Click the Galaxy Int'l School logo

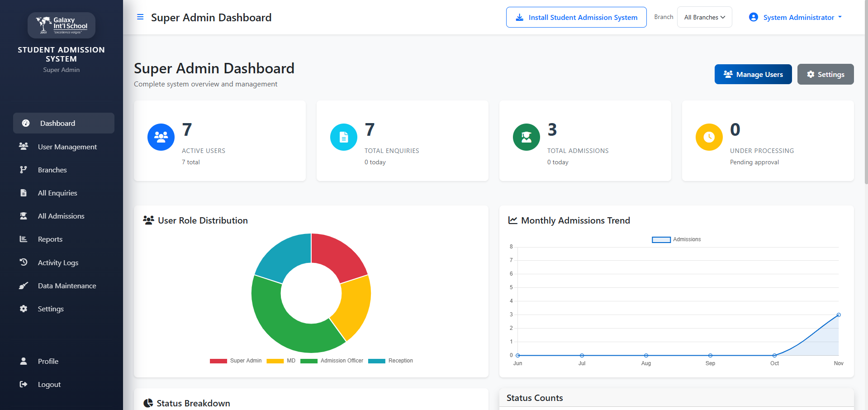[x=62, y=25]
